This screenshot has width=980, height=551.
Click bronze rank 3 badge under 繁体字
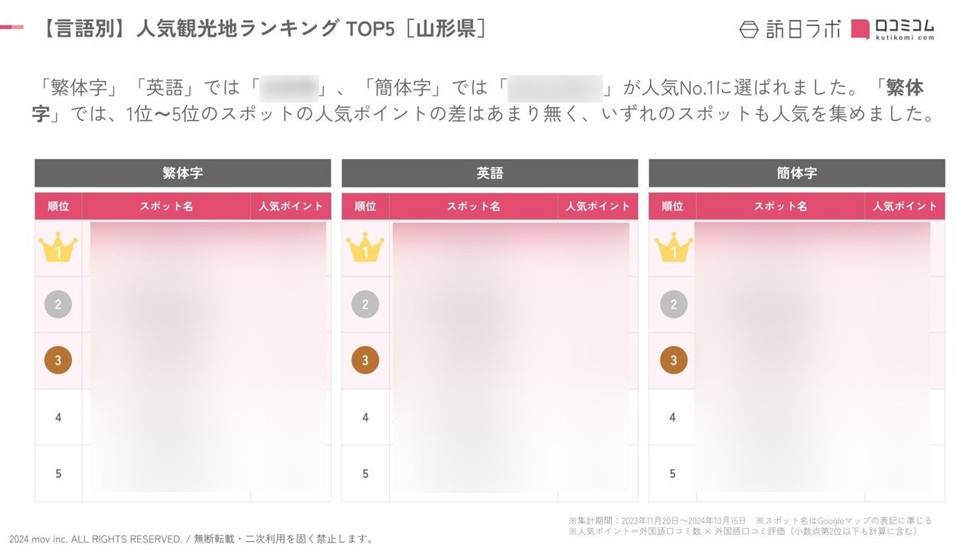[58, 360]
